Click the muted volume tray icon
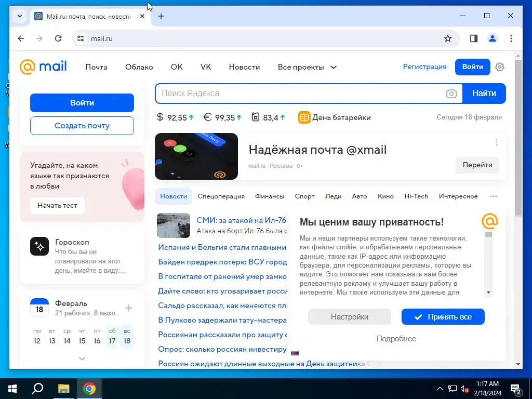Image resolution: width=532 pixels, height=399 pixels. point(465,389)
